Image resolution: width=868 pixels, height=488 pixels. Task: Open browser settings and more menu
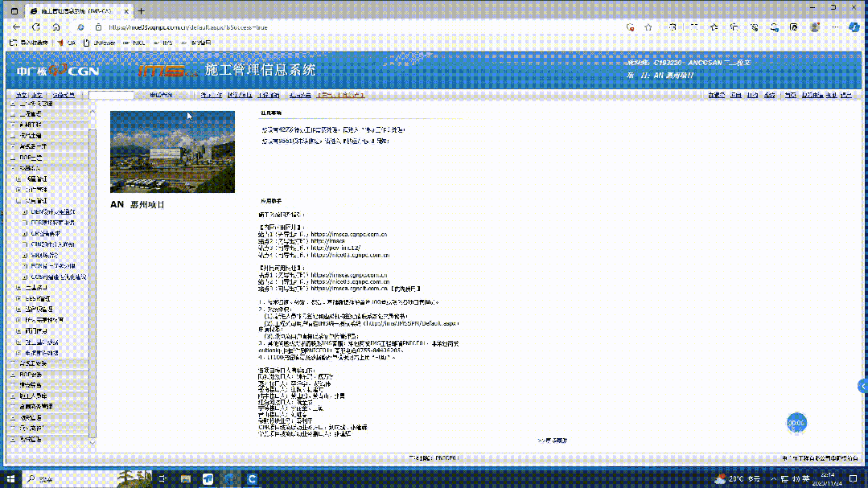(835, 27)
